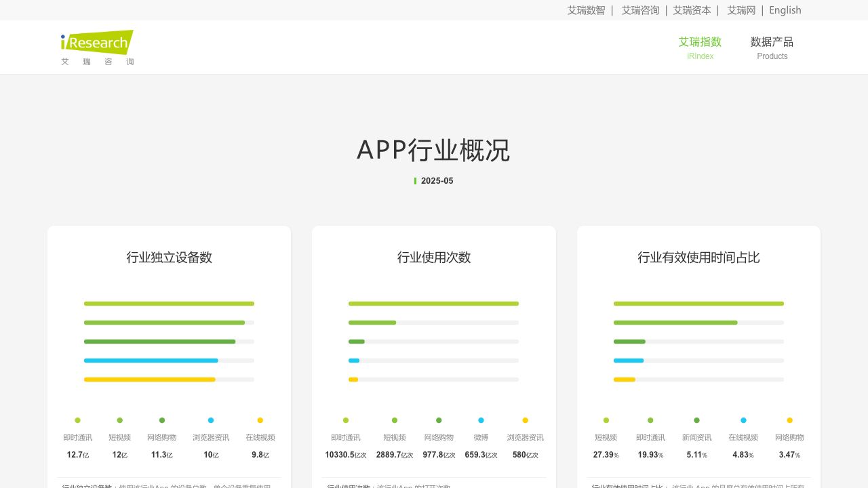Click the 新闻资讯 legend dot in the rightmost card
Screen dimensions: 868x488
(696, 420)
